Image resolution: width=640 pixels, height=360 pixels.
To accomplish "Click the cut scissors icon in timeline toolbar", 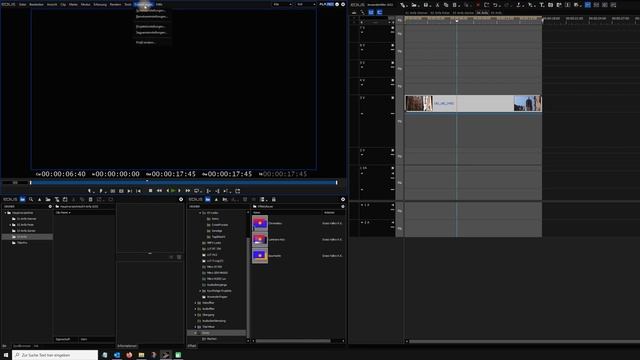I will [x=437, y=5].
